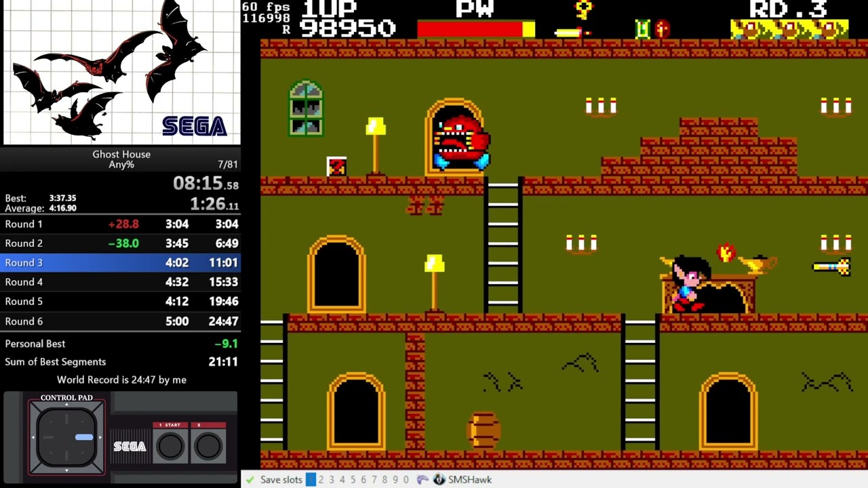Click the red power meter bar

coord(476,29)
